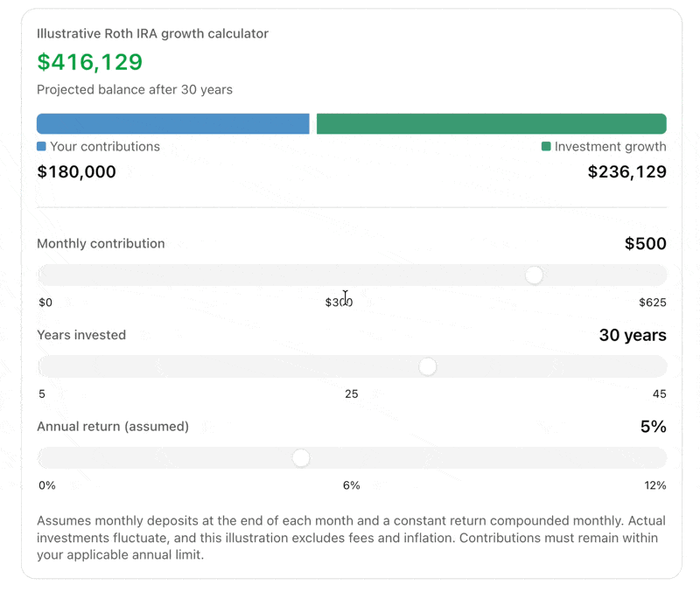Click the Annual return (assumed) label
The image size is (700, 592).
113,427
